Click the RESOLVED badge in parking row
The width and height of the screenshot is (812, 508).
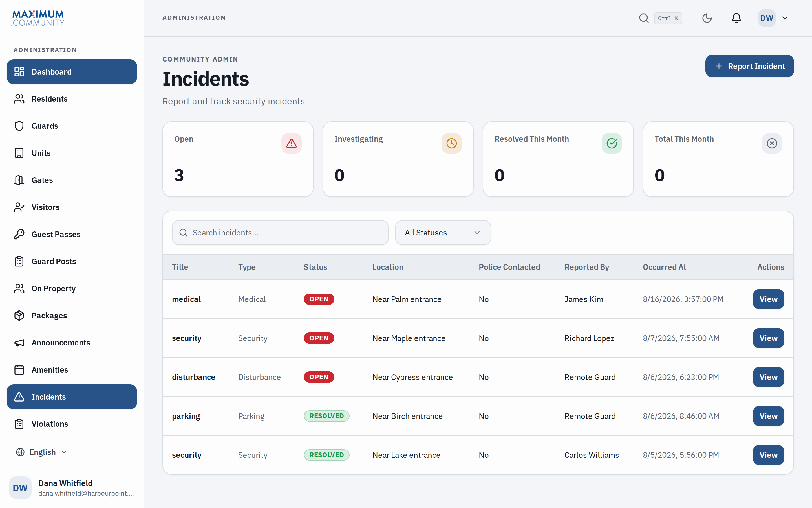click(326, 416)
